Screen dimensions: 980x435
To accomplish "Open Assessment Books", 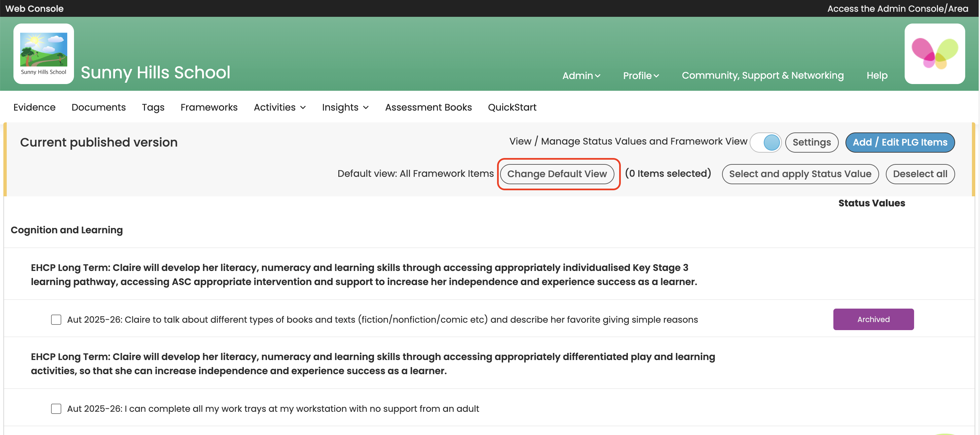I will pos(428,107).
